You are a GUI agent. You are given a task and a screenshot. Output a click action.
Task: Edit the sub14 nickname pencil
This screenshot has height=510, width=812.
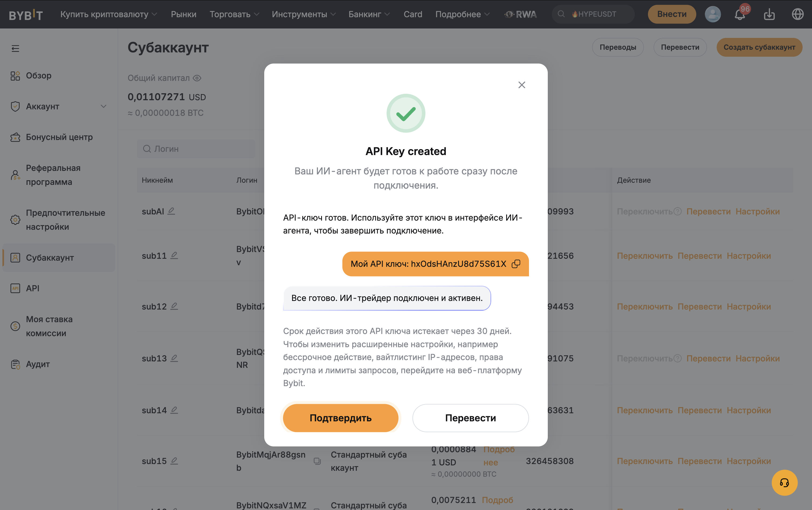[174, 410]
